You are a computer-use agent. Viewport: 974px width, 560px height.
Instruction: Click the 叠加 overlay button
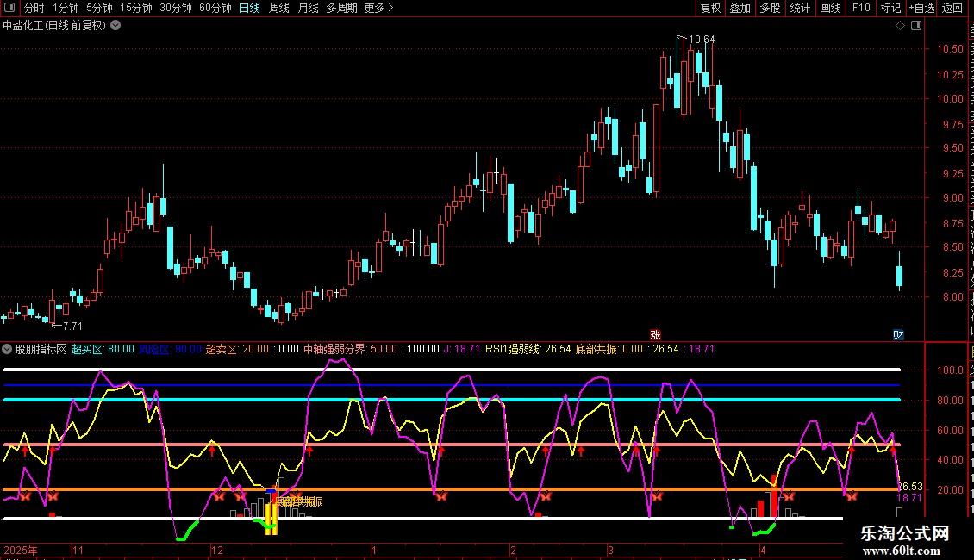click(x=740, y=8)
